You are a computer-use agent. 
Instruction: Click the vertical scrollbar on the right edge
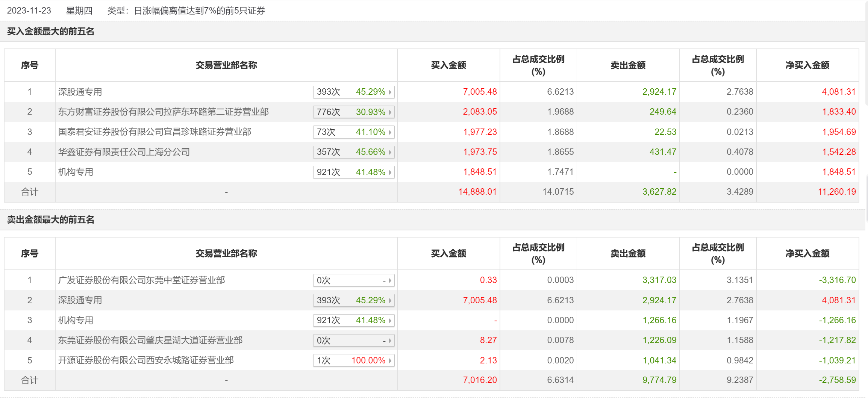[866, 198]
